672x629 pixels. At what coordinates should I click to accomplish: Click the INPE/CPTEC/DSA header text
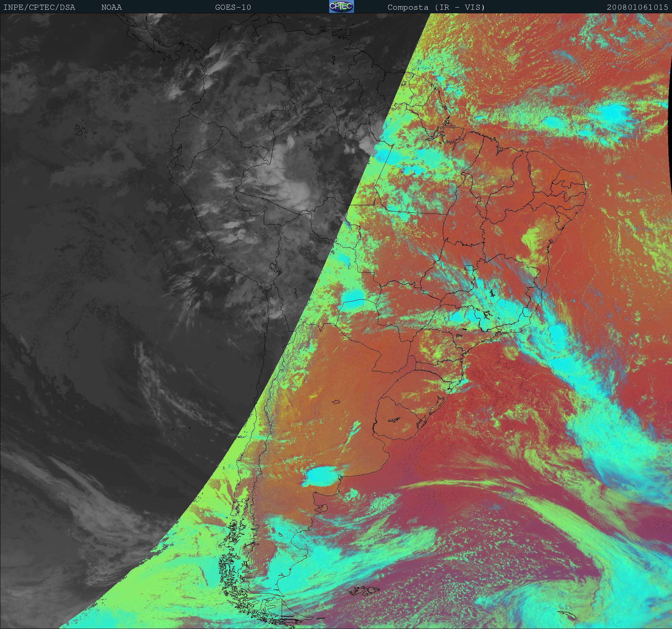pos(39,7)
